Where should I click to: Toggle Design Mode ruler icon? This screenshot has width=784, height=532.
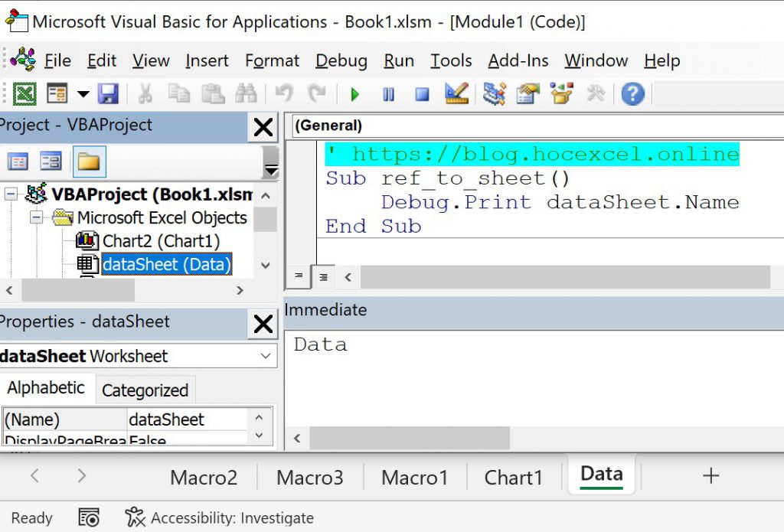(x=456, y=94)
